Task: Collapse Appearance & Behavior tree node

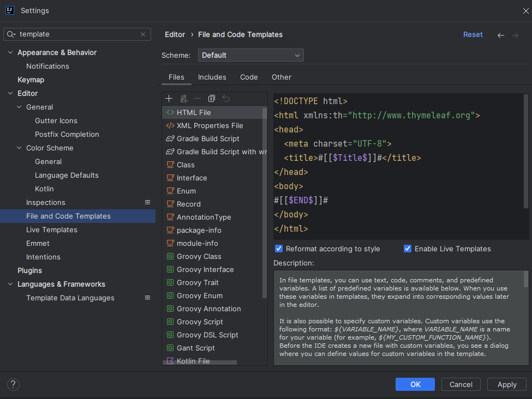Action: click(x=10, y=52)
